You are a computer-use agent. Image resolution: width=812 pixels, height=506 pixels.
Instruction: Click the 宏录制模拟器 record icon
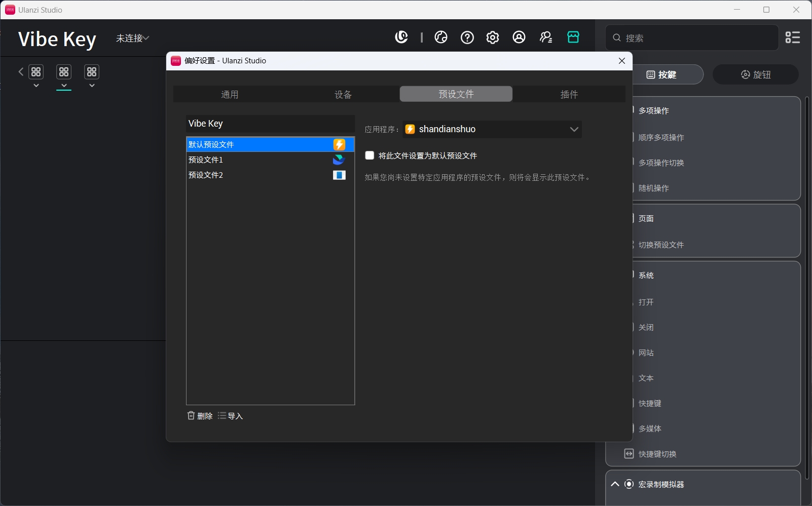click(x=629, y=484)
